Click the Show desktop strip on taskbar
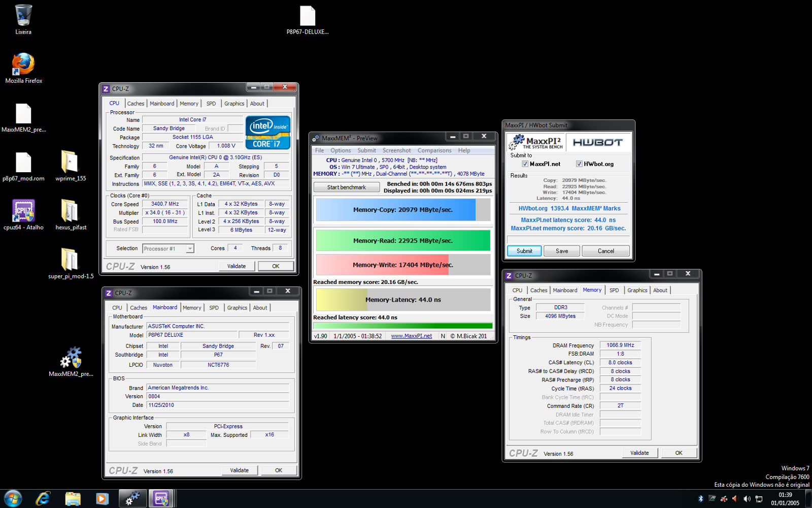 click(808, 499)
